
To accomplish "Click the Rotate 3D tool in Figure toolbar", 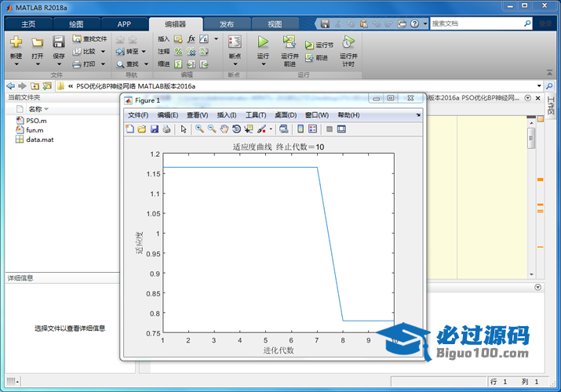I will coord(236,129).
